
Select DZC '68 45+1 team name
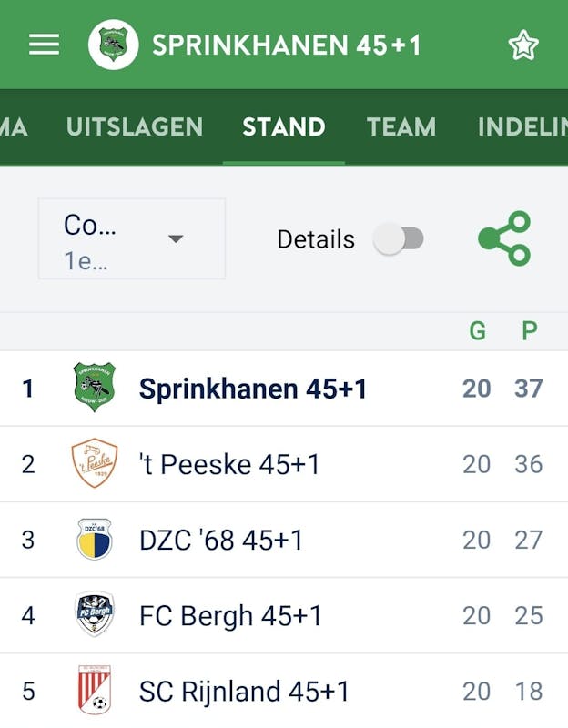click(221, 540)
